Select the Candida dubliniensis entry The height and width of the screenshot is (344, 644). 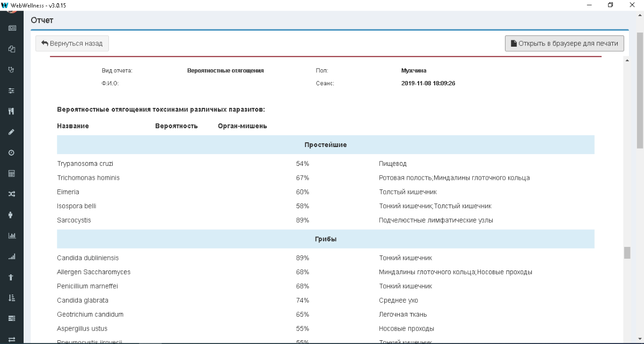[88, 258]
